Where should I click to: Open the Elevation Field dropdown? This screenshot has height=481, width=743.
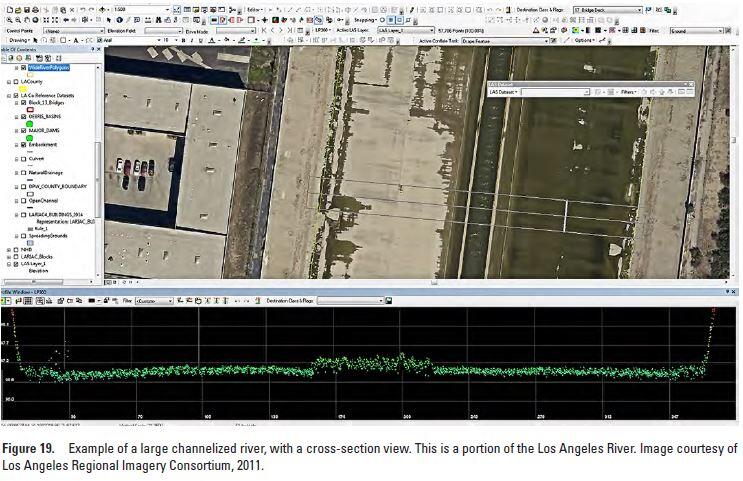163,30
